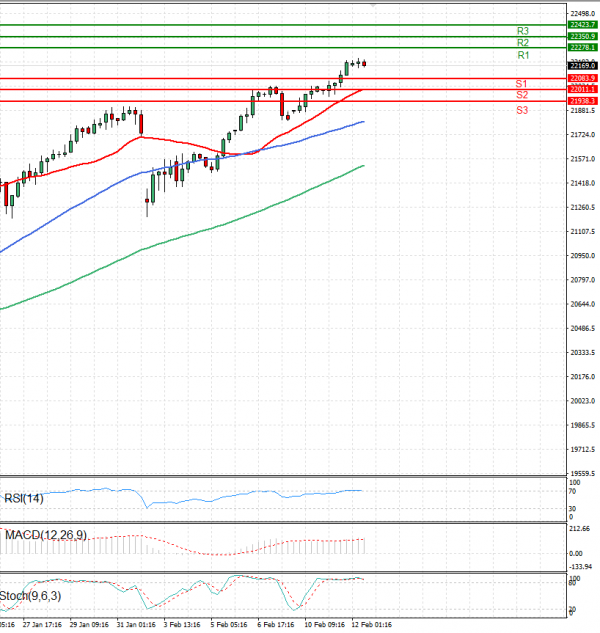
Task: Click the MACD 0.00 scale value
Action: coord(576,553)
